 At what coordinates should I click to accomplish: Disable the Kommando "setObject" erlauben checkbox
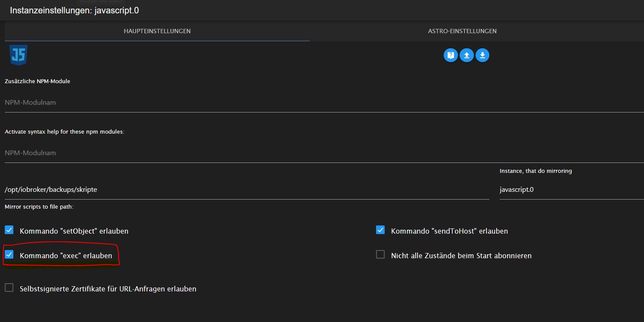coord(9,230)
